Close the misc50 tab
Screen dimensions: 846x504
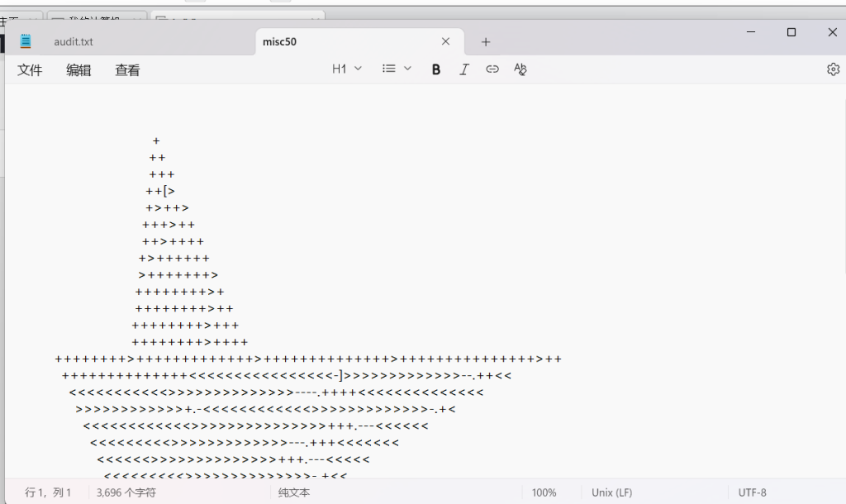[446, 41]
